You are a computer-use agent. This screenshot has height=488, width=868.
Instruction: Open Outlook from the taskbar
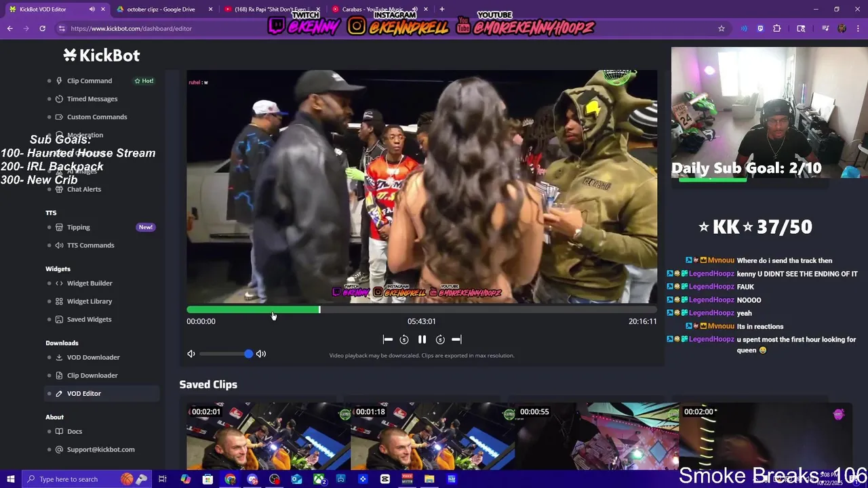tap(296, 479)
